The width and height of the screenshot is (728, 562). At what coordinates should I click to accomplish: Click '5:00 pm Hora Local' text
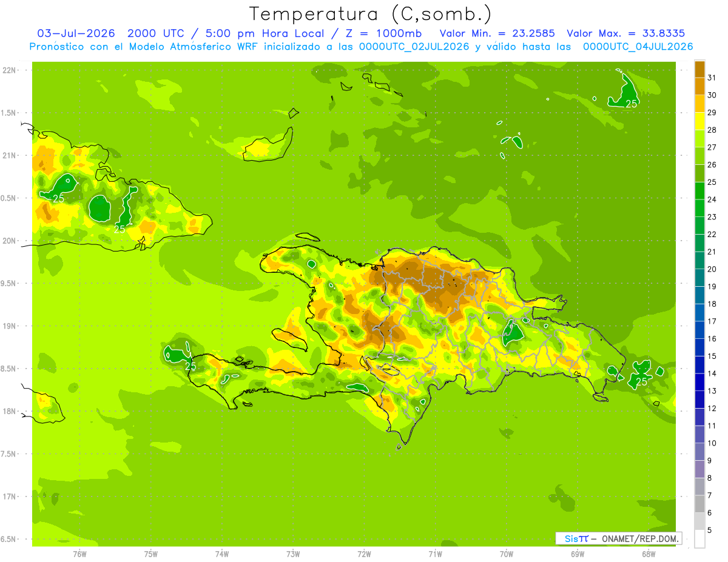(263, 33)
